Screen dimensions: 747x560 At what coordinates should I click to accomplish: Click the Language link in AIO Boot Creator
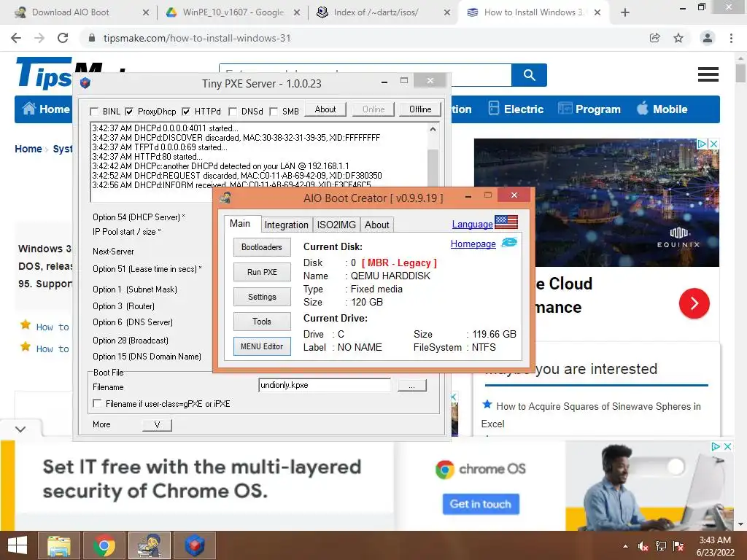(x=472, y=224)
